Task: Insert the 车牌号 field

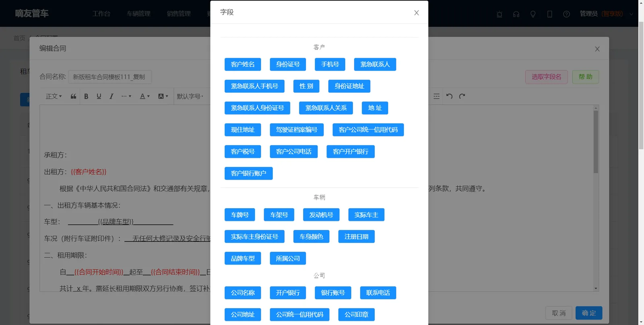Action: point(240,215)
